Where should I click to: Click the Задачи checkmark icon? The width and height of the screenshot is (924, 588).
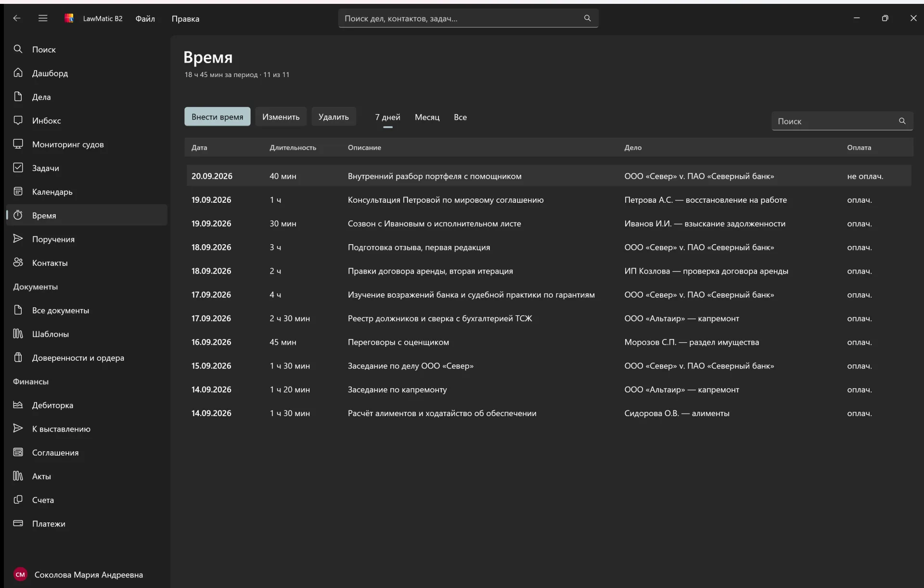click(18, 168)
